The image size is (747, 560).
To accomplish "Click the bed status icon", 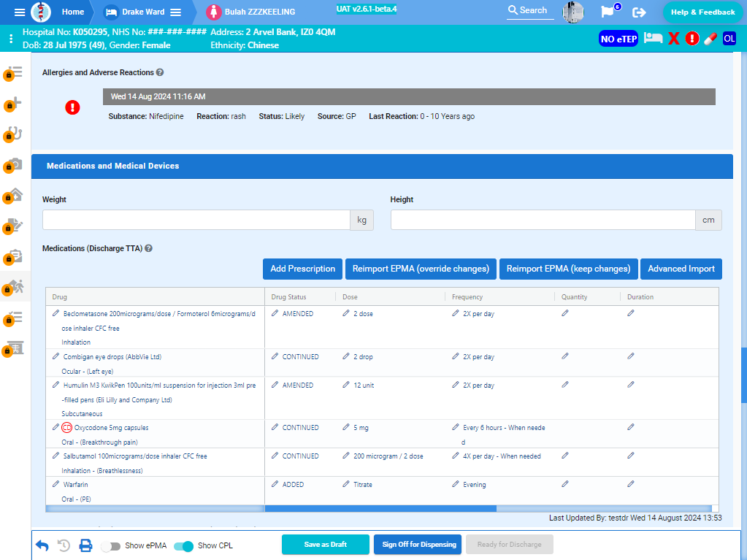I will pos(653,38).
